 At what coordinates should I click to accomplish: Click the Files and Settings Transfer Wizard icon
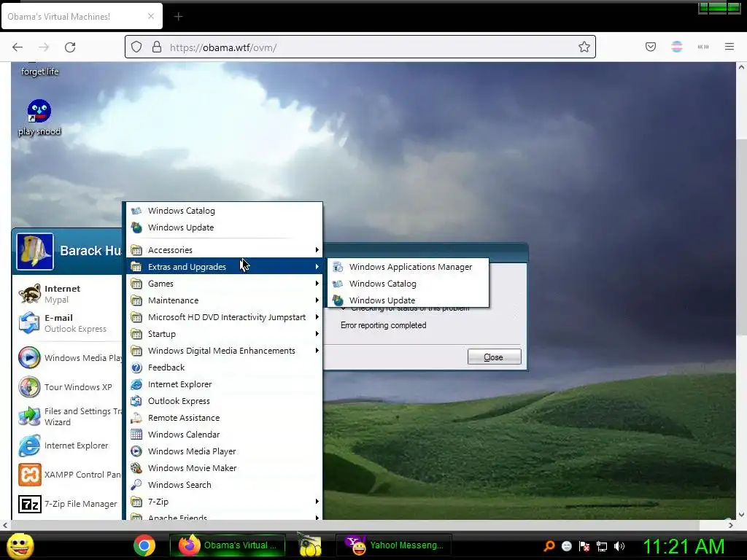(x=29, y=416)
